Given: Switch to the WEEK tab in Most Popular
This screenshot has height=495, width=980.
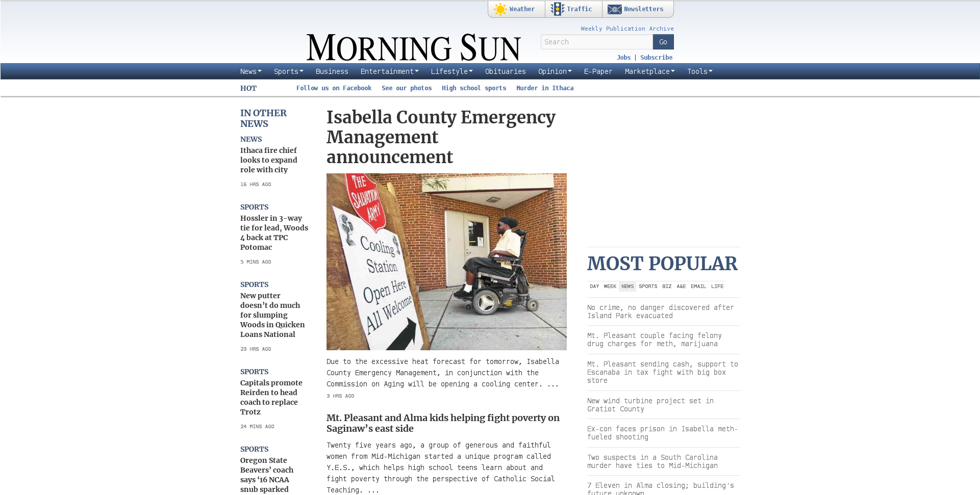Looking at the screenshot, I should coord(610,286).
